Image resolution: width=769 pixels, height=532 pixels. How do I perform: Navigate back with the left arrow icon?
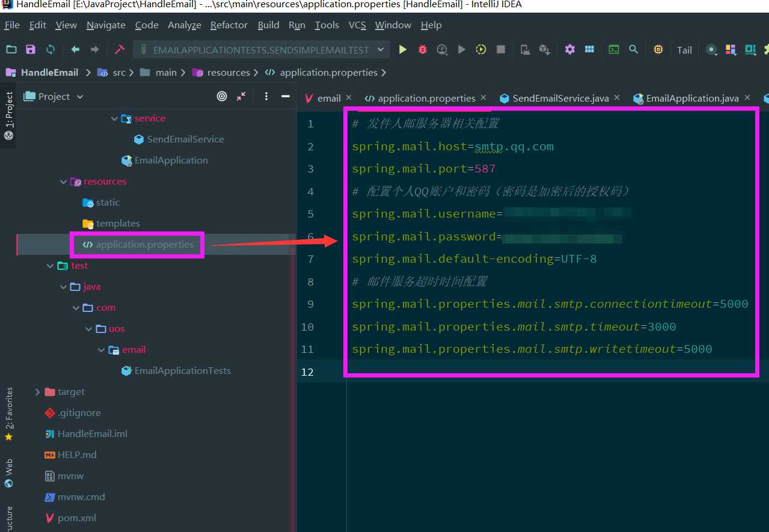point(75,49)
